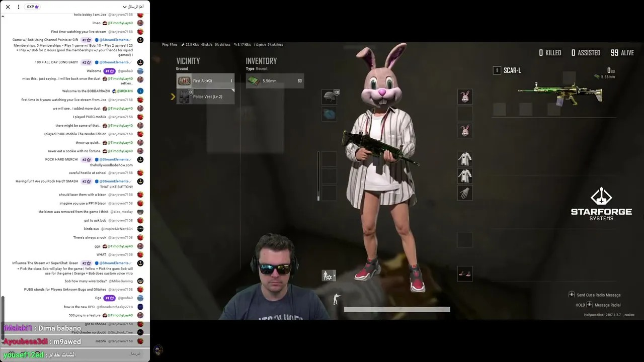This screenshot has width=644, height=362.
Task: Close the live chat panel
Action: click(x=8, y=7)
